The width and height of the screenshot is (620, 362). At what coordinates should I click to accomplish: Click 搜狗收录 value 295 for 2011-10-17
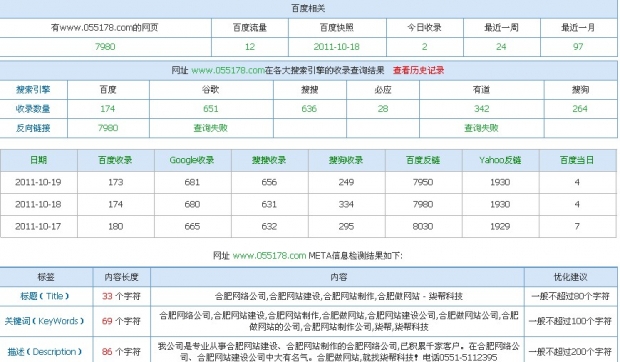(x=346, y=226)
